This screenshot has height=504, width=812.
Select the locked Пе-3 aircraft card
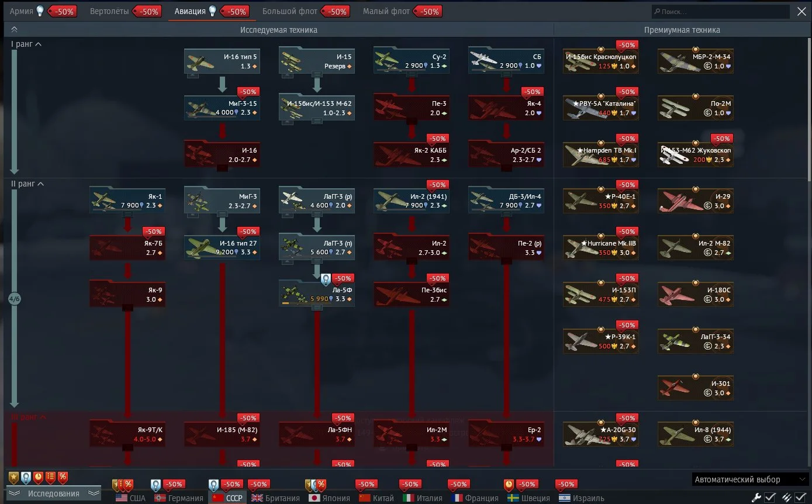[x=412, y=108]
